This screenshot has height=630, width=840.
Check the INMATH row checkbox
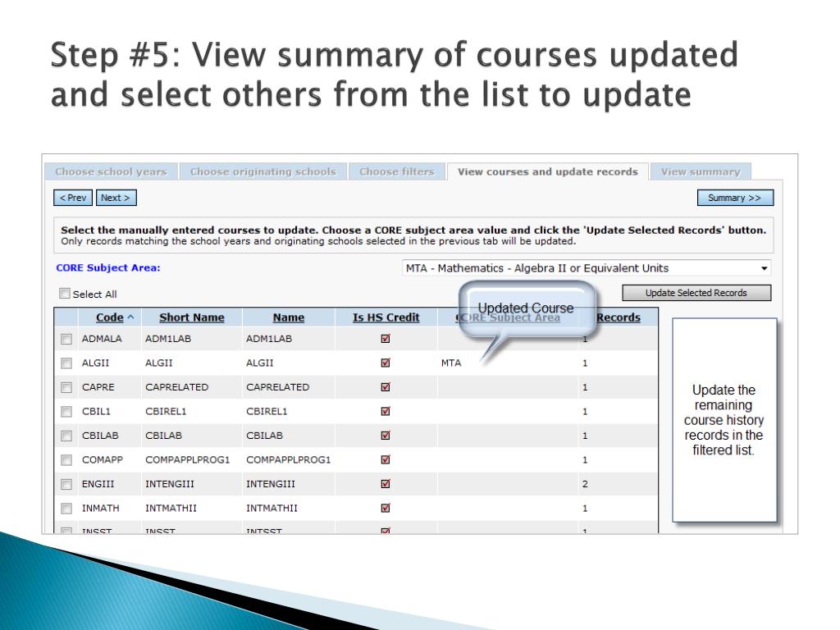[x=66, y=508]
